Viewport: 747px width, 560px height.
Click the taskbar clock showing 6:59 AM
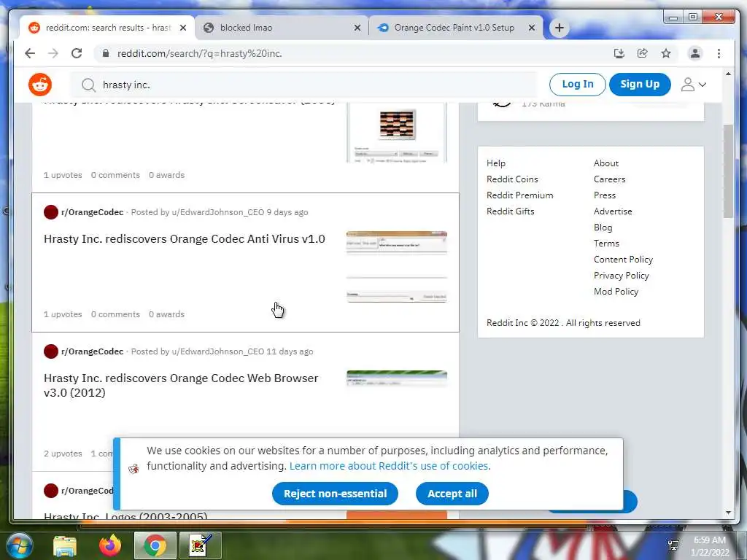(710, 546)
